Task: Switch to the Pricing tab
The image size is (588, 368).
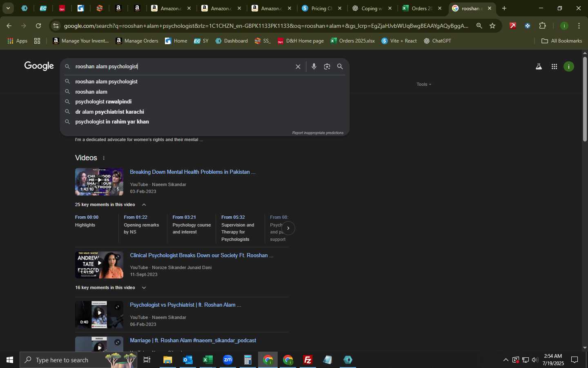Action: (321, 8)
